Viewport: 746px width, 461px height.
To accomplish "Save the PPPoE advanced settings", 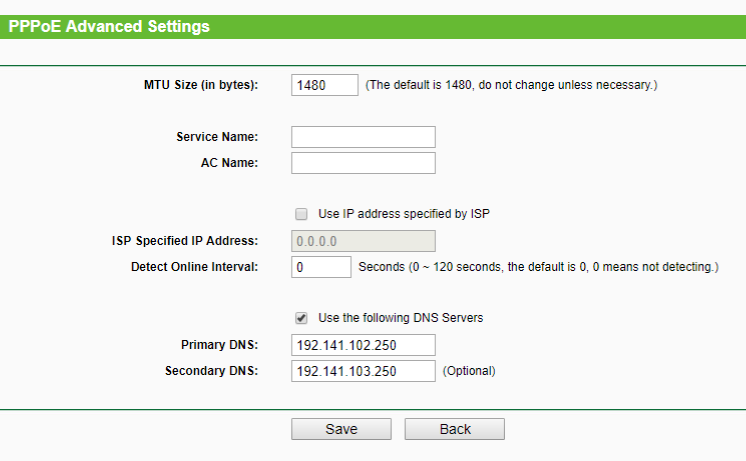I will (x=341, y=429).
